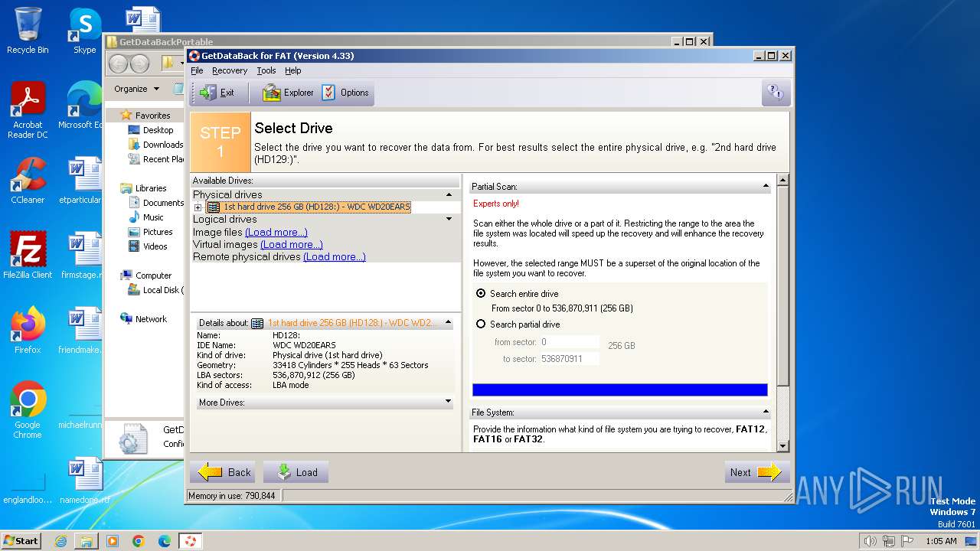The height and width of the screenshot is (551, 980).
Task: Select Downloads in Explorer sidebar
Action: click(x=162, y=145)
